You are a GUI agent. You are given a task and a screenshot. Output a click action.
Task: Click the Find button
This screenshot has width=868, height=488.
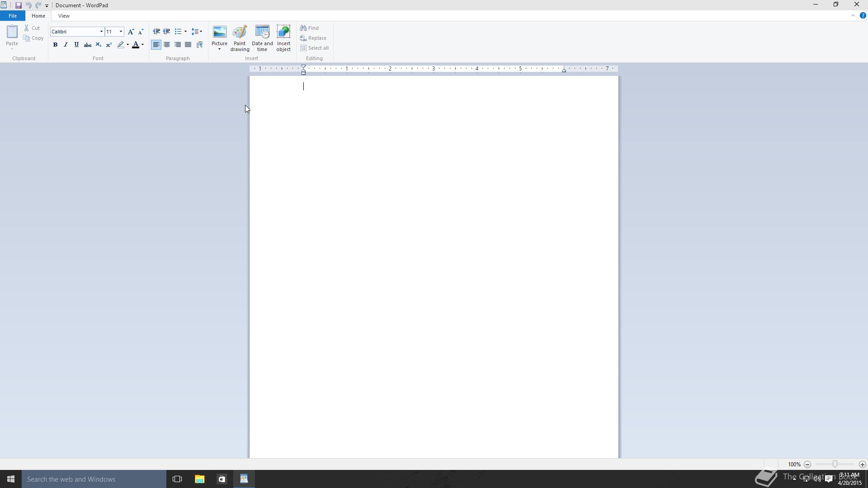pyautogui.click(x=309, y=28)
